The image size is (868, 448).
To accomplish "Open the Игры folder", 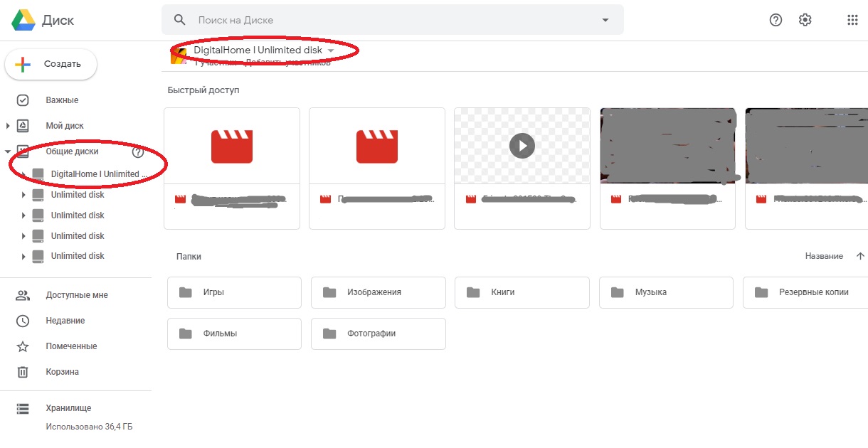I will [234, 292].
